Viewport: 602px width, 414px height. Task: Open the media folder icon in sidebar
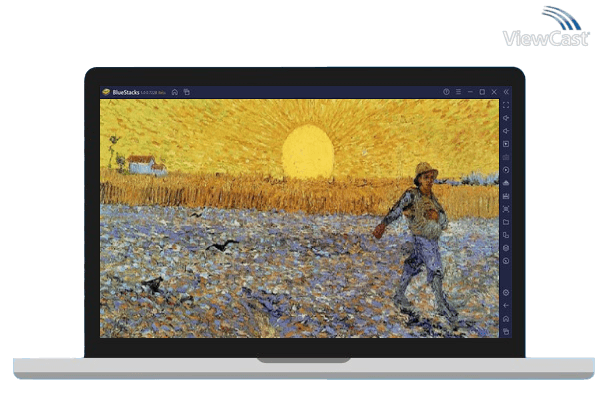click(506, 222)
